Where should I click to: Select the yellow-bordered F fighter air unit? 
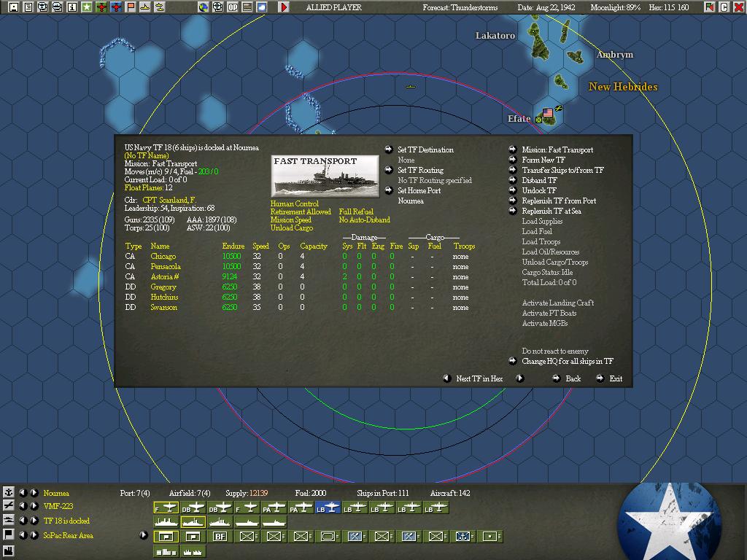click(x=166, y=508)
